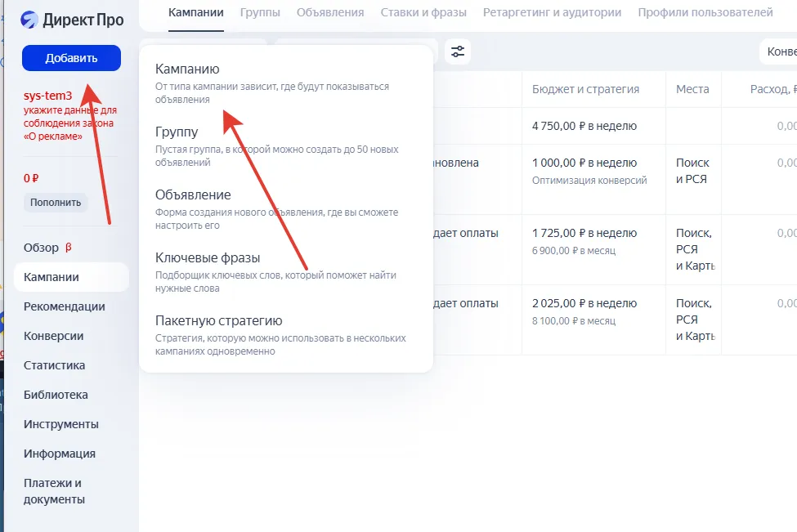This screenshot has height=532, width=797.
Task: Open the sys-tem3 account link
Action: tap(48, 96)
